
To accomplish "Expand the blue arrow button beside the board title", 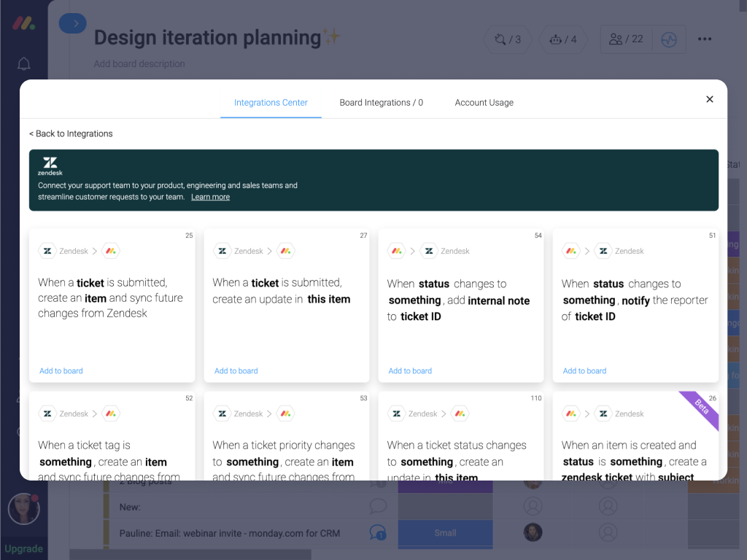I will 72,23.
